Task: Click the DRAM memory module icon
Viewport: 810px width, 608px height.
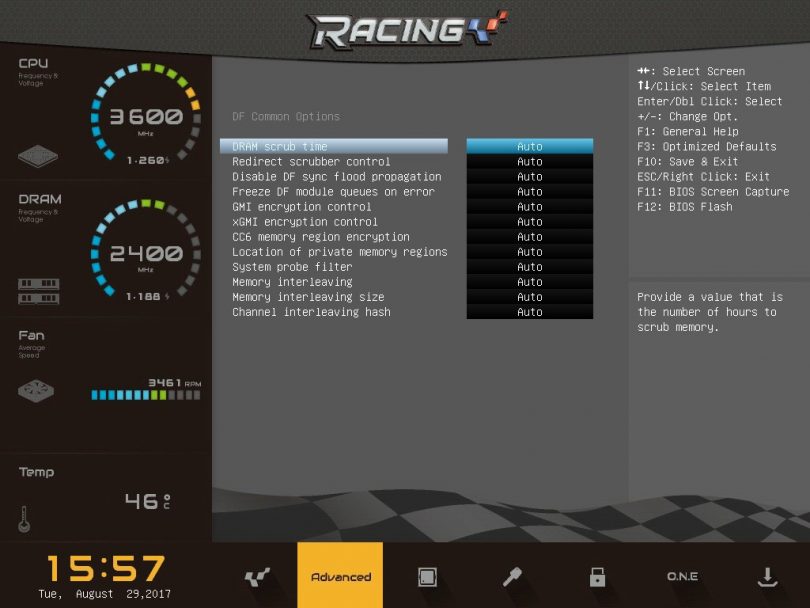Action: (38, 291)
